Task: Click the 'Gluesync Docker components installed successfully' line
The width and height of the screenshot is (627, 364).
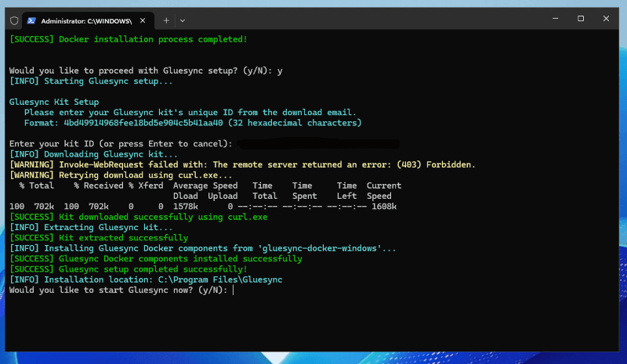Action: pyautogui.click(x=155, y=258)
